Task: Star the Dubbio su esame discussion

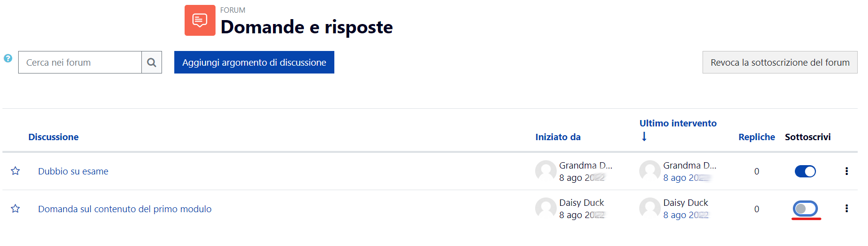Action: [x=15, y=171]
